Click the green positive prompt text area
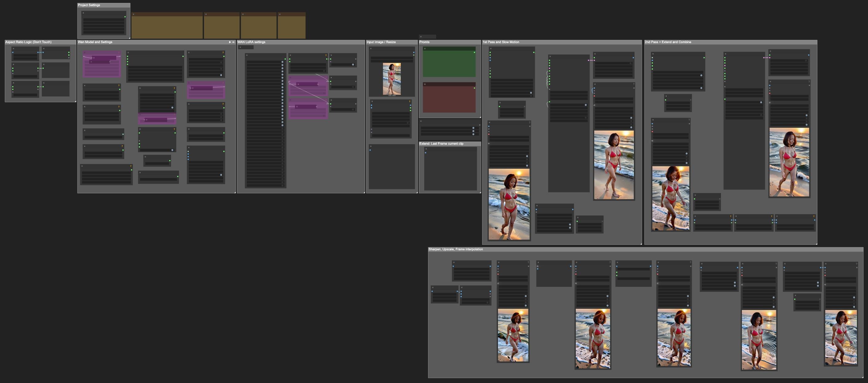The image size is (868, 383). (449, 64)
